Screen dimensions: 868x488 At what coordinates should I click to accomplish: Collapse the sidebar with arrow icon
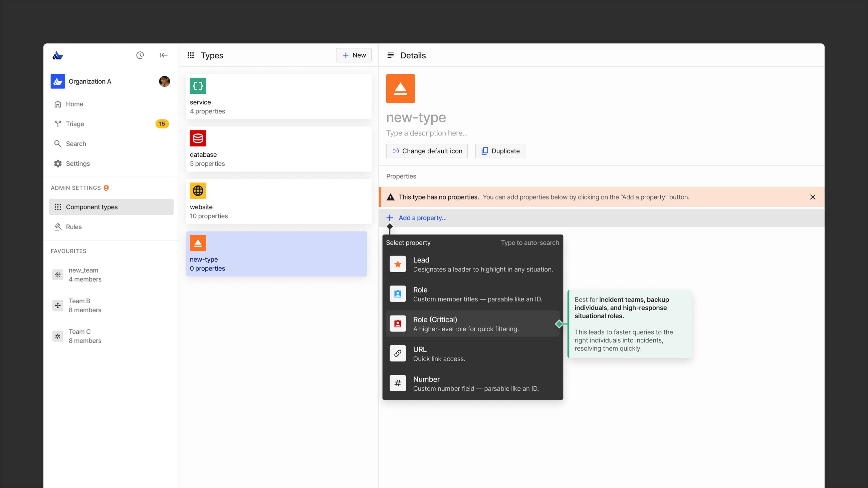pos(164,55)
